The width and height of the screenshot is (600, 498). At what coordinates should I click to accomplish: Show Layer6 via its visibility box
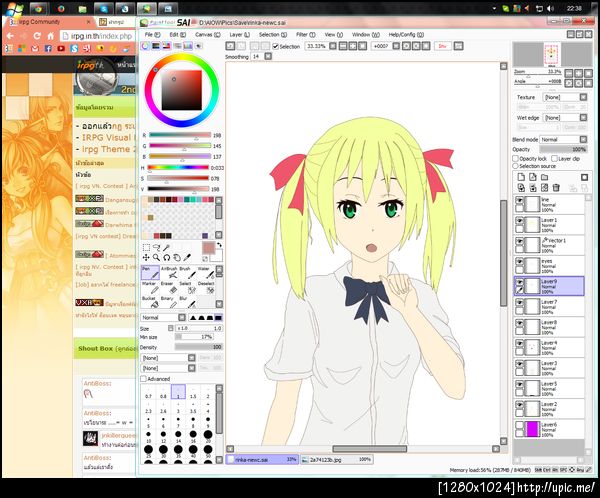coord(519,425)
